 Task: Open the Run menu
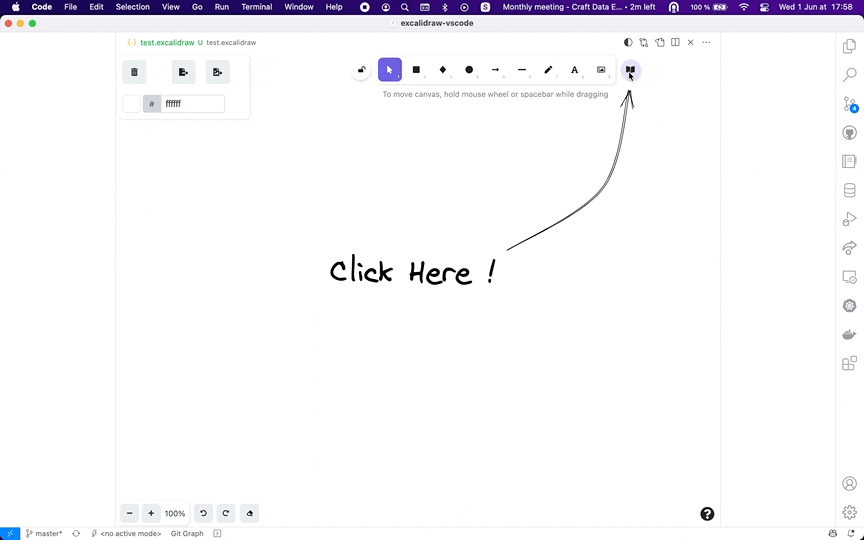click(222, 7)
